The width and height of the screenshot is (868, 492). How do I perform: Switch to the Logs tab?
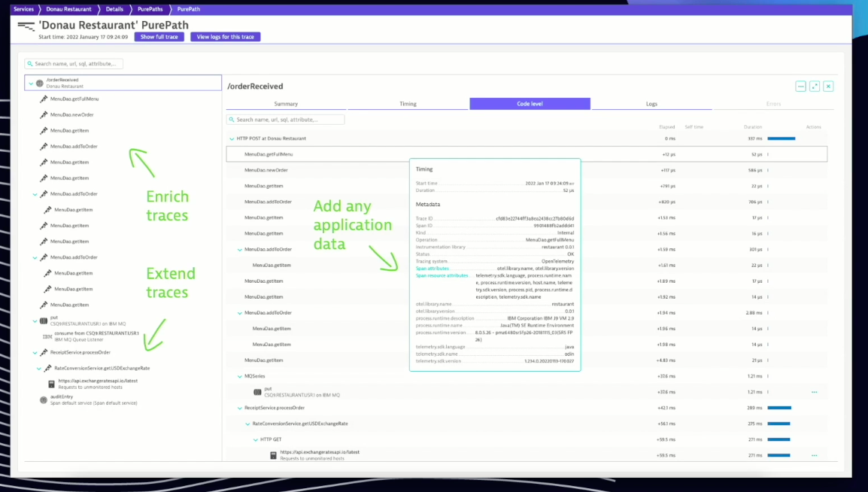point(650,104)
